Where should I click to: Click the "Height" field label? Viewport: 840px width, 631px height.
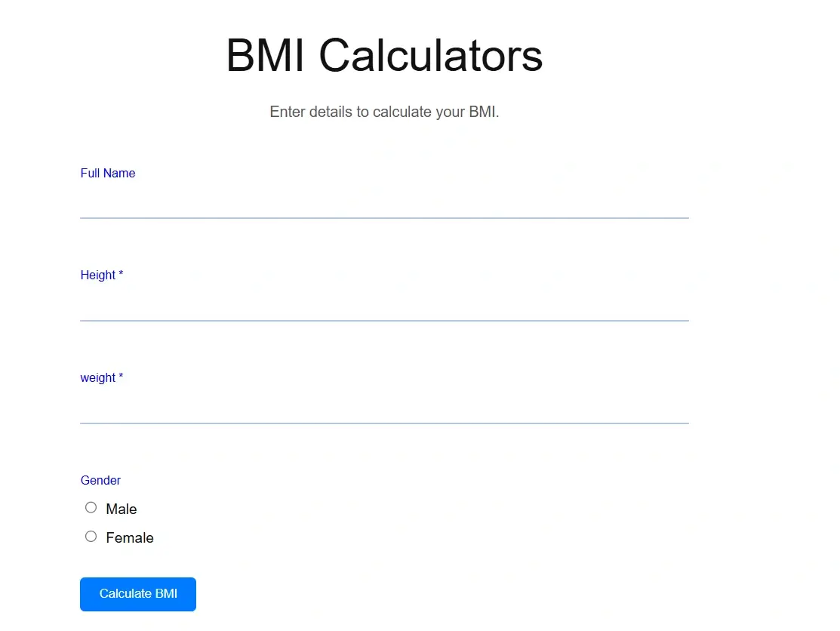tap(98, 275)
